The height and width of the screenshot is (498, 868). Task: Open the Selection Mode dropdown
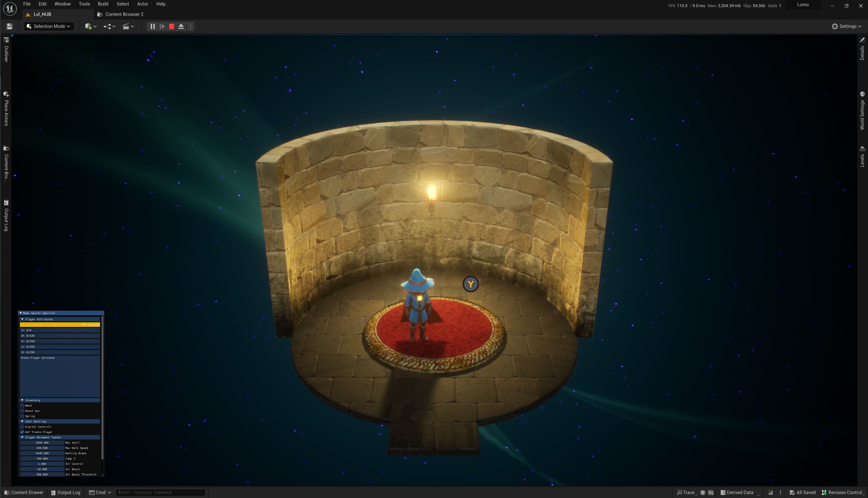(49, 26)
